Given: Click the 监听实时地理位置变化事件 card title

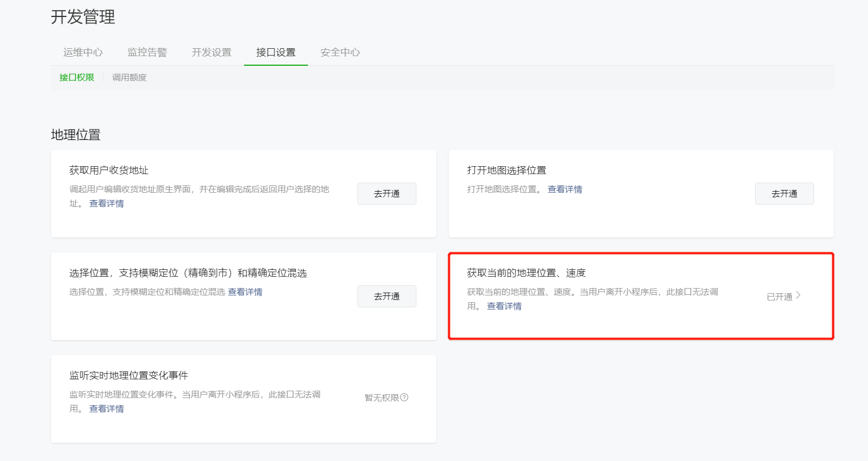Looking at the screenshot, I should coord(129,375).
